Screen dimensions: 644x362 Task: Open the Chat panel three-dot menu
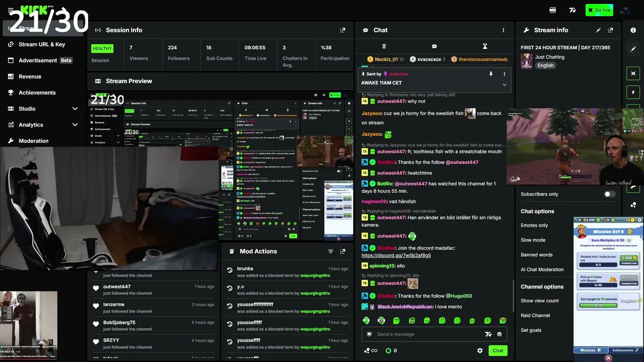(x=503, y=30)
